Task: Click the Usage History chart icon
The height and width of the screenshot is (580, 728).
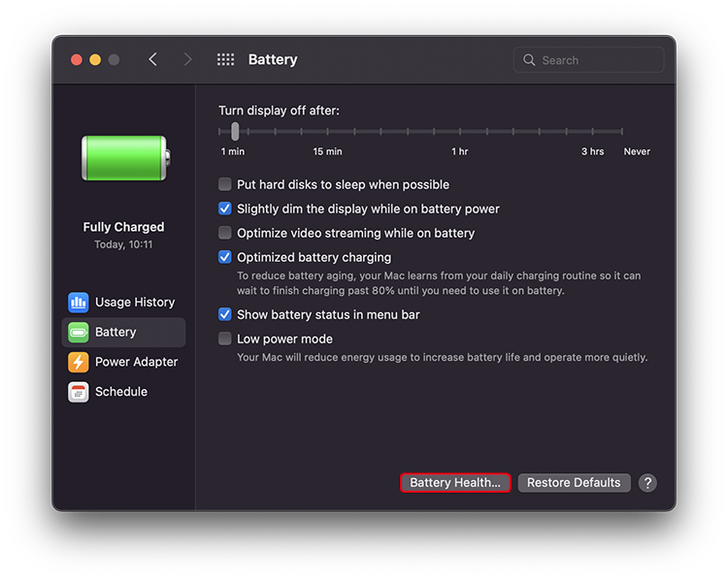Action: click(78, 303)
